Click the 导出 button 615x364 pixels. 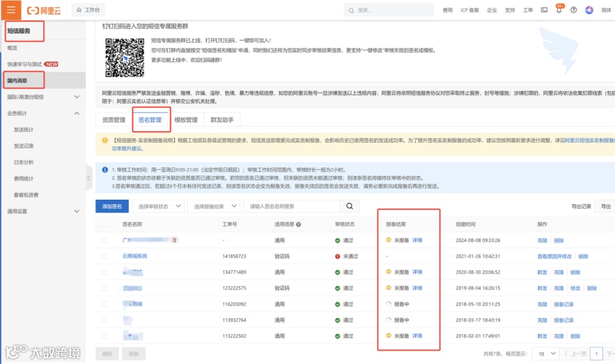606,207
